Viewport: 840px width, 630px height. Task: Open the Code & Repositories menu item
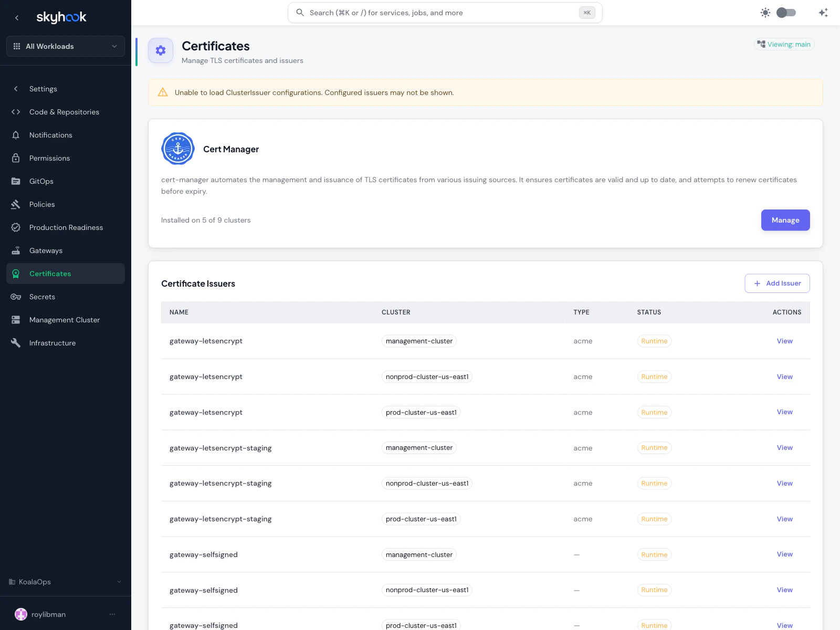tap(64, 112)
